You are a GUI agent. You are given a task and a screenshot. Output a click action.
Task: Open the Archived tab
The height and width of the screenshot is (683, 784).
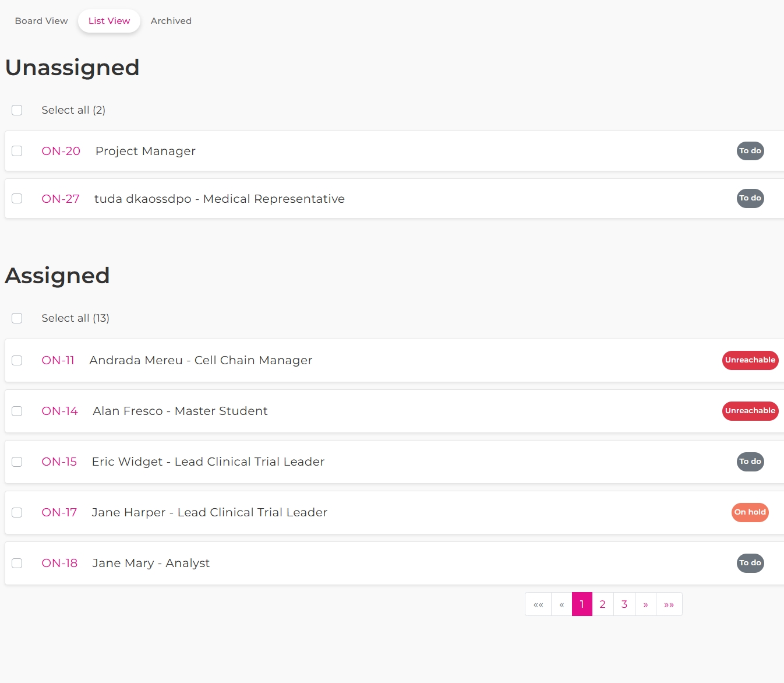[x=171, y=21]
